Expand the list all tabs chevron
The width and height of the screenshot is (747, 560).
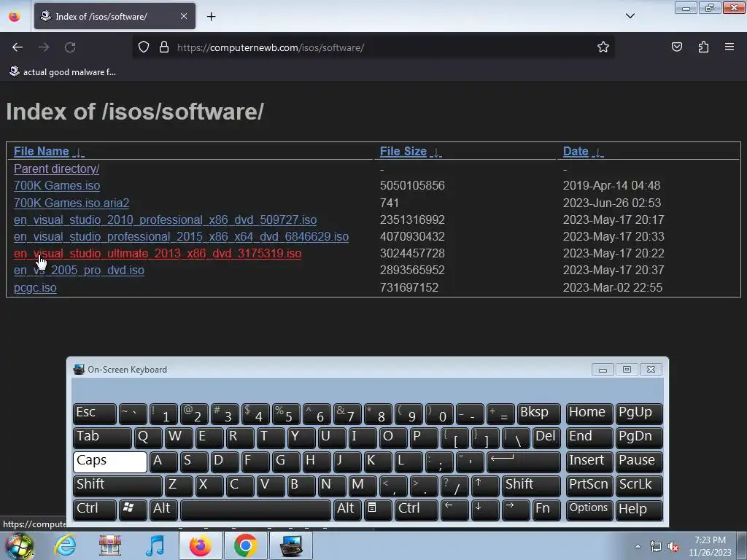click(630, 16)
